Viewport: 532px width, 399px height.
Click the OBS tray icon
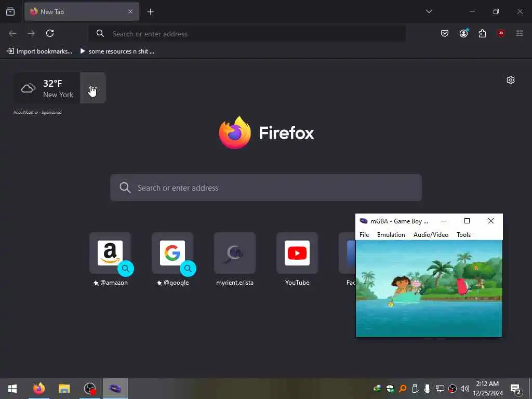tap(453, 389)
